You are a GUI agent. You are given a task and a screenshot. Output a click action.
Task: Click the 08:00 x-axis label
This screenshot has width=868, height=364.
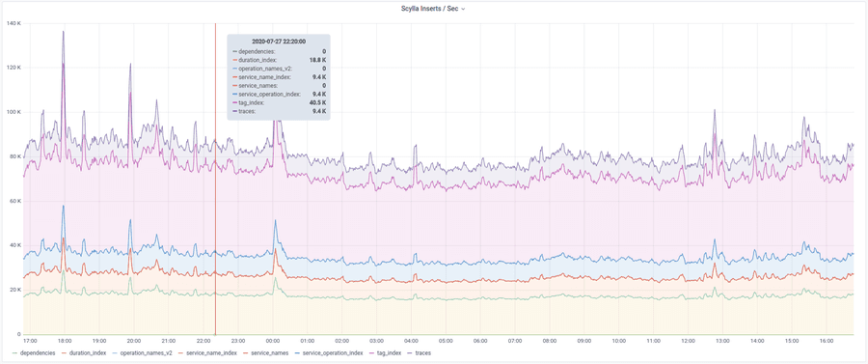coord(550,341)
